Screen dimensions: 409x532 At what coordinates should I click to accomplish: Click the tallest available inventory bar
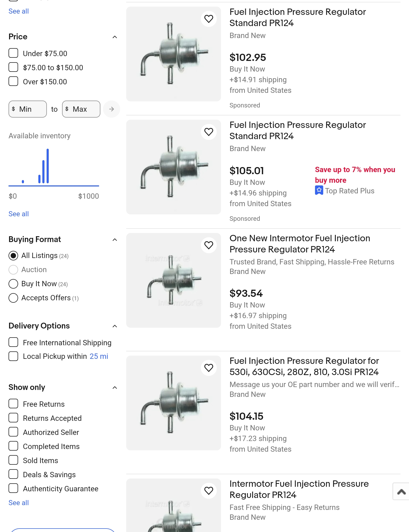[48, 166]
